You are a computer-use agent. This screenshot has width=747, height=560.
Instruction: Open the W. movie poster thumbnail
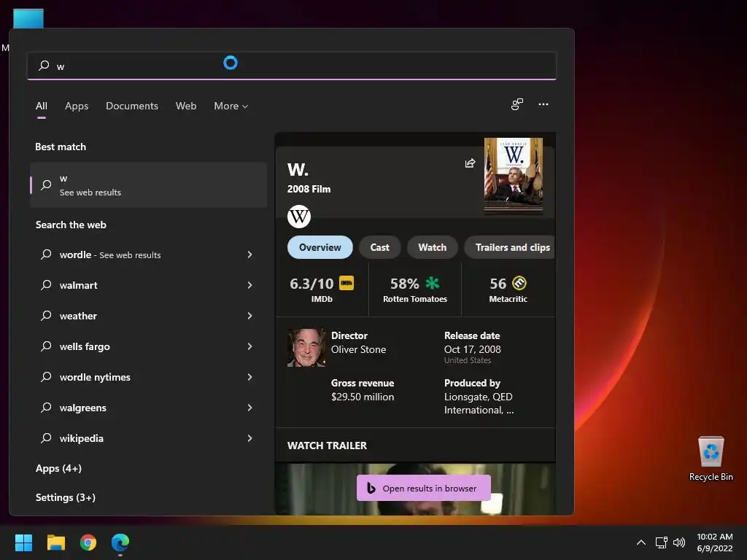[x=514, y=176]
